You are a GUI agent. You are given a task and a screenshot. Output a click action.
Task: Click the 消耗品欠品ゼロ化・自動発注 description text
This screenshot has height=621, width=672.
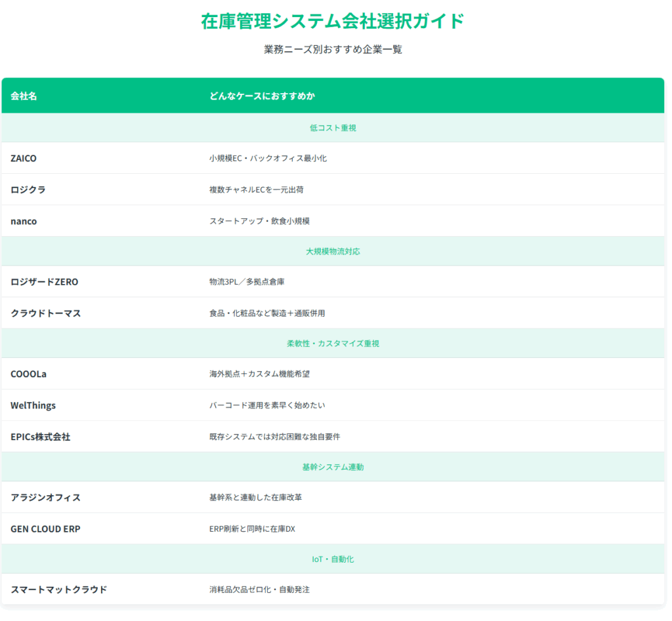click(259, 590)
